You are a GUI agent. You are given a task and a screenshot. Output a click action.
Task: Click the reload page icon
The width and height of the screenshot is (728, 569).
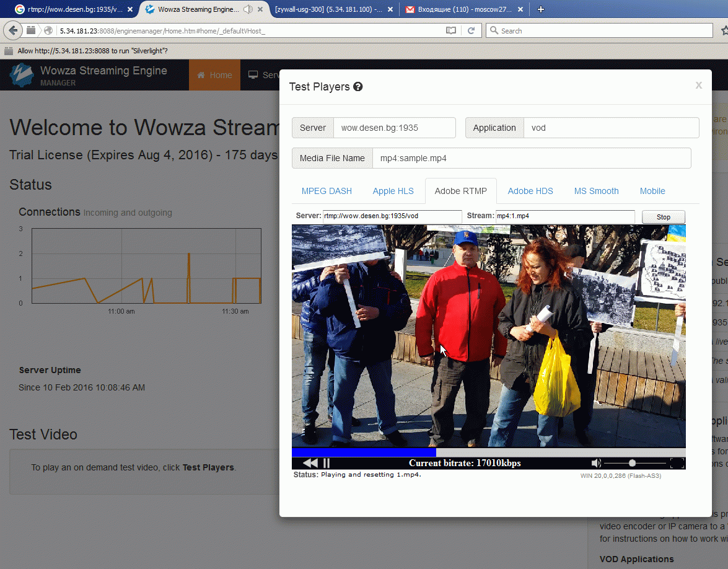coord(471,30)
